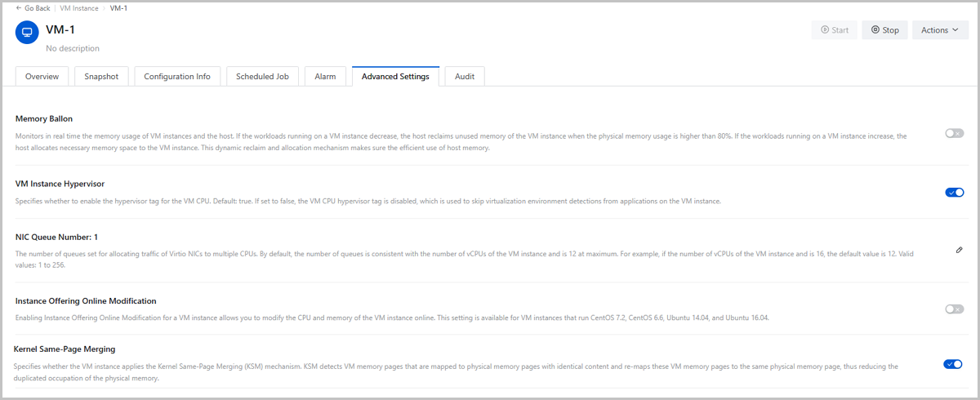Click the VM-1 breadcrumb item

118,8
